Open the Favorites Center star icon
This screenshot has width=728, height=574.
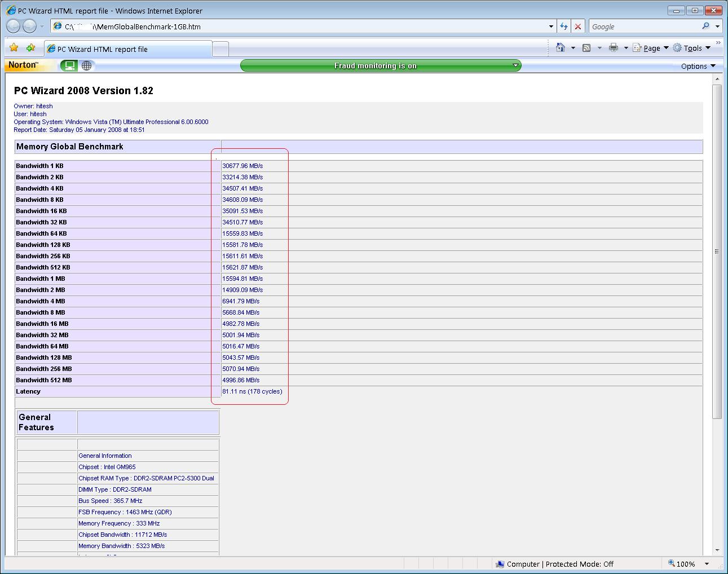(x=14, y=48)
